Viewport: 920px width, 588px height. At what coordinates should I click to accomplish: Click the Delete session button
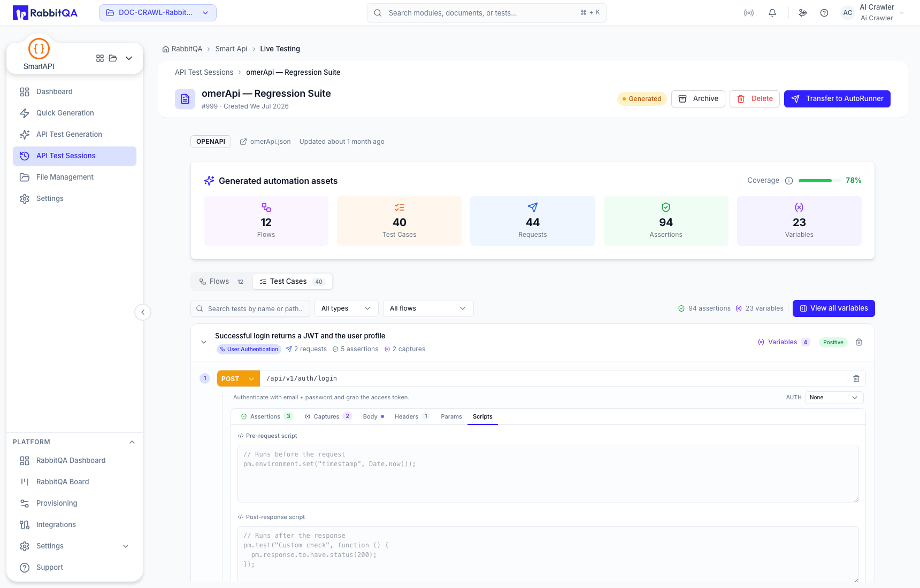[x=755, y=99]
